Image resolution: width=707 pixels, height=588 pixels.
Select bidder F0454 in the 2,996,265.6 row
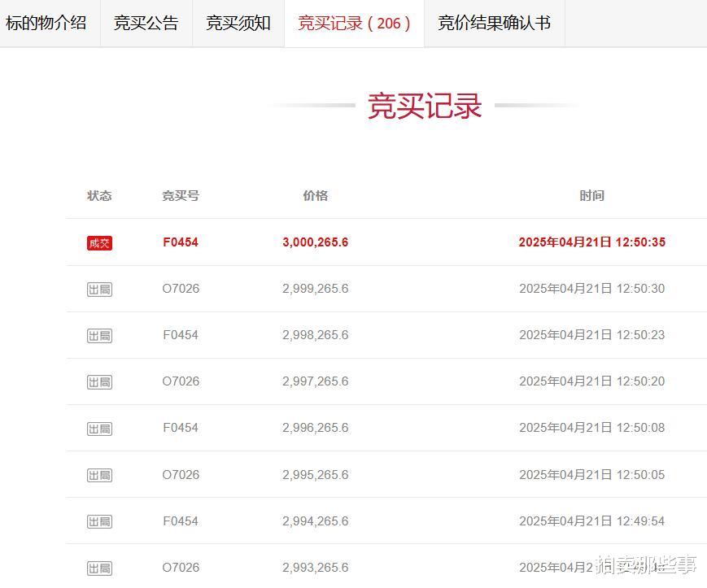181,428
